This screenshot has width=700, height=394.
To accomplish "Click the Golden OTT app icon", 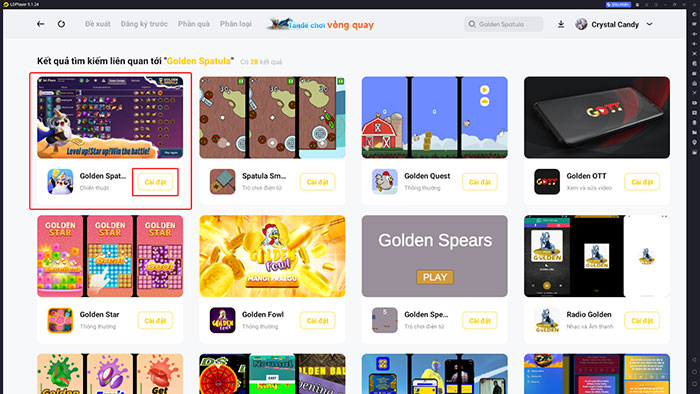I will [547, 182].
